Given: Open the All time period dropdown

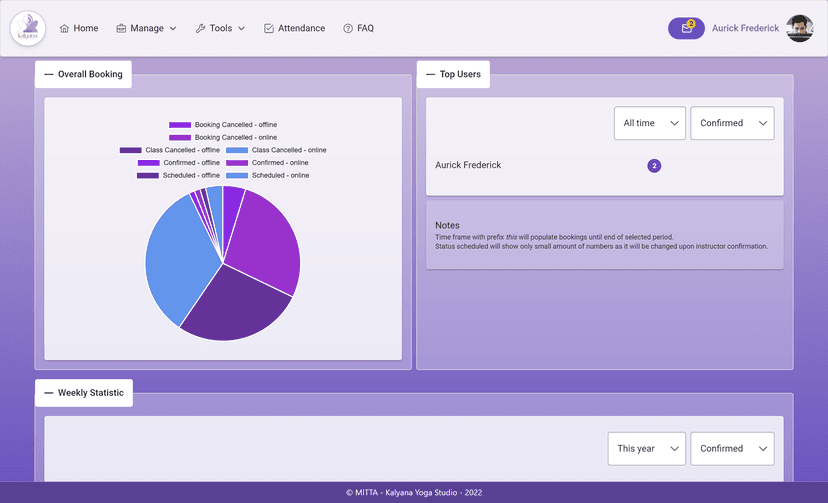Looking at the screenshot, I should point(650,123).
